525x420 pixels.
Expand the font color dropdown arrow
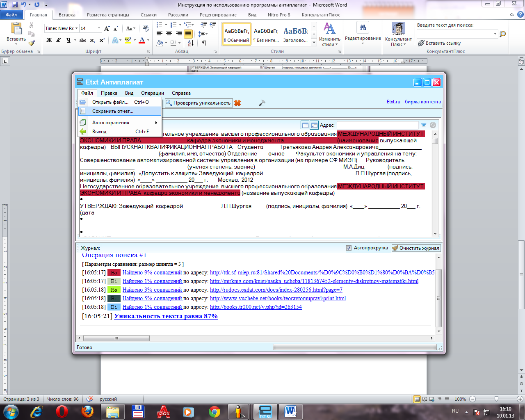pos(148,40)
